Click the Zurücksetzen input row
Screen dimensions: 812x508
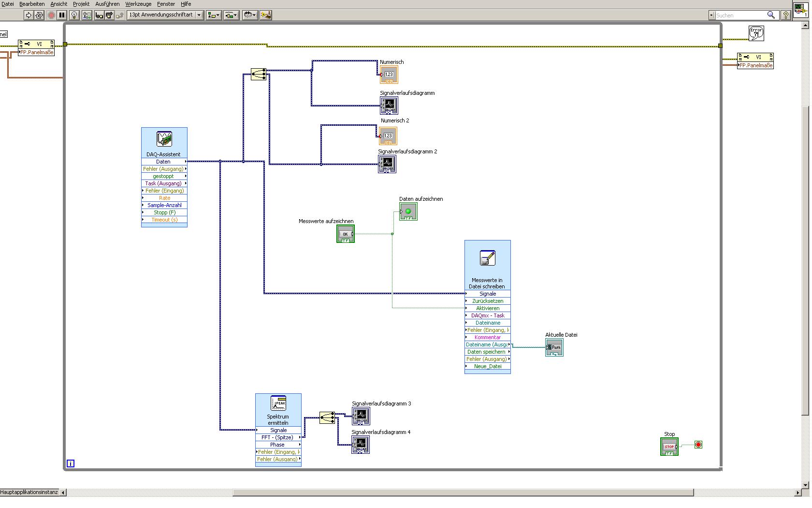pos(488,301)
